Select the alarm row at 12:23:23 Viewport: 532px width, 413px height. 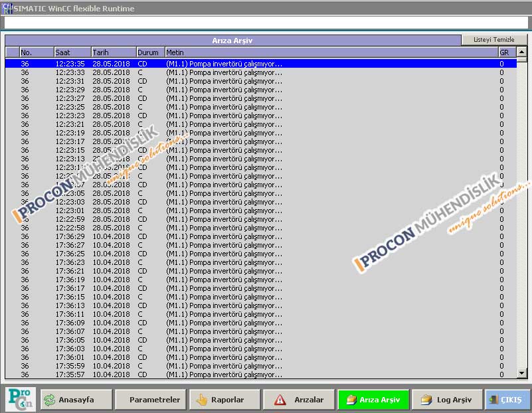[260, 116]
